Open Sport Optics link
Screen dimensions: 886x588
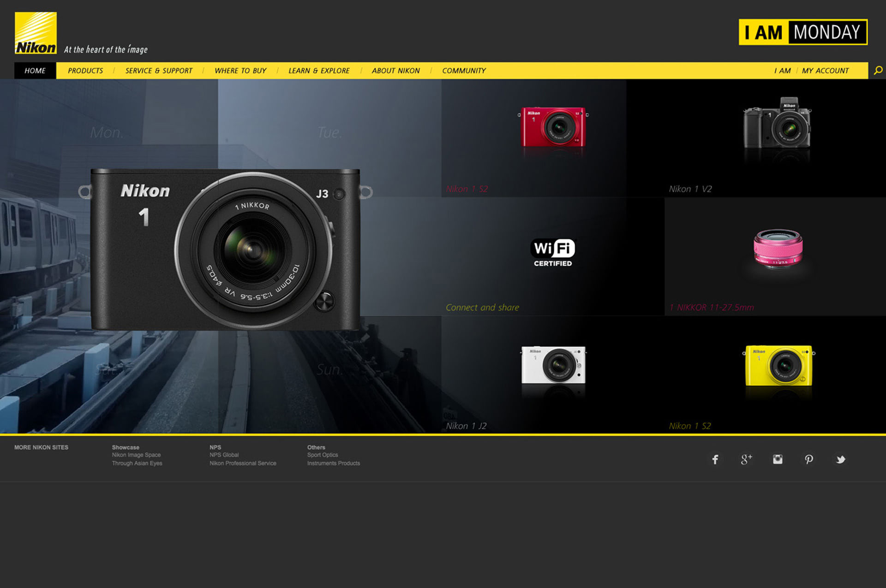tap(323, 455)
